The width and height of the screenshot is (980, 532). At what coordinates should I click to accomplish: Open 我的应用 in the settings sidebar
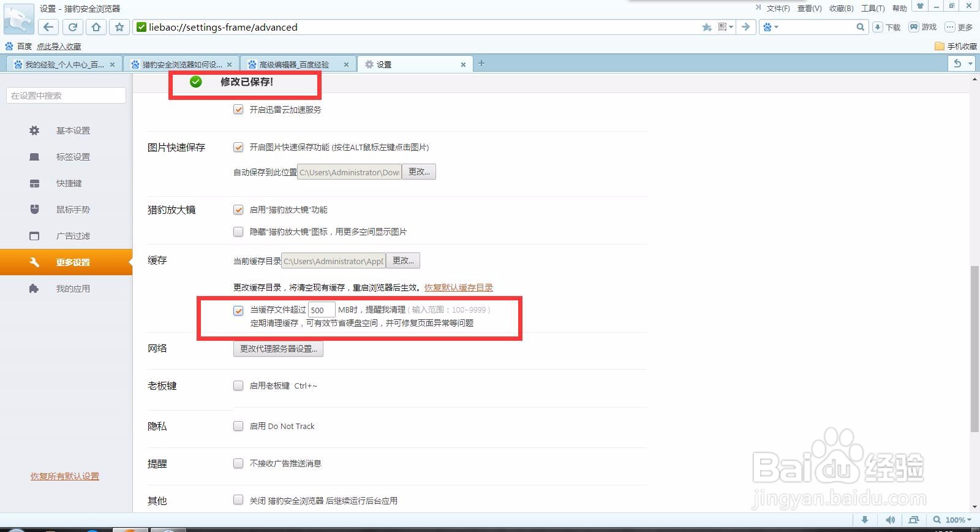pyautogui.click(x=66, y=289)
